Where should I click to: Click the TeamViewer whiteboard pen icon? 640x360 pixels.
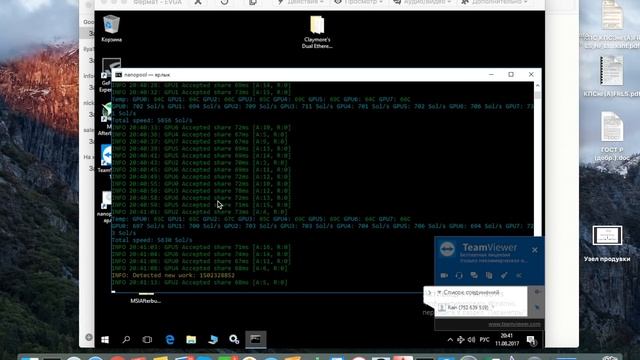point(504,276)
